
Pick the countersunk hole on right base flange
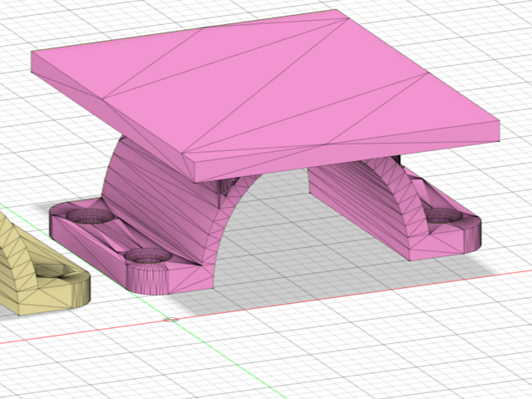[443, 215]
